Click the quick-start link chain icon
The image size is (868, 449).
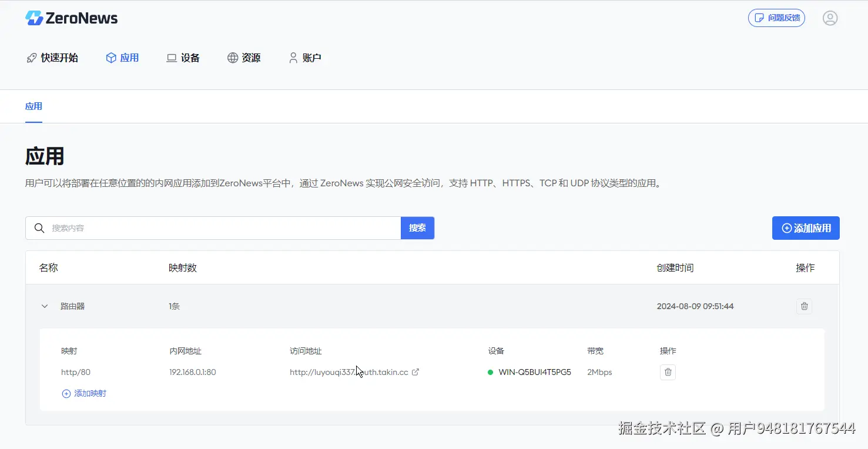31,57
